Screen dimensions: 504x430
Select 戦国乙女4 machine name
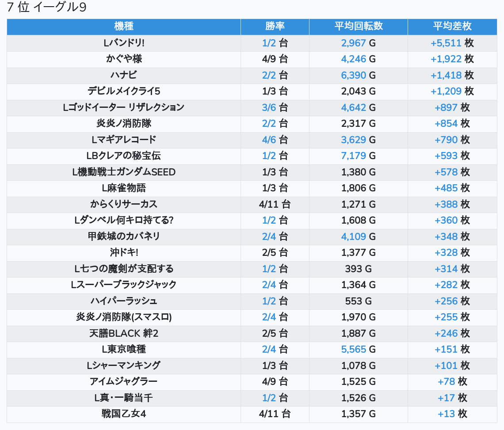click(124, 414)
